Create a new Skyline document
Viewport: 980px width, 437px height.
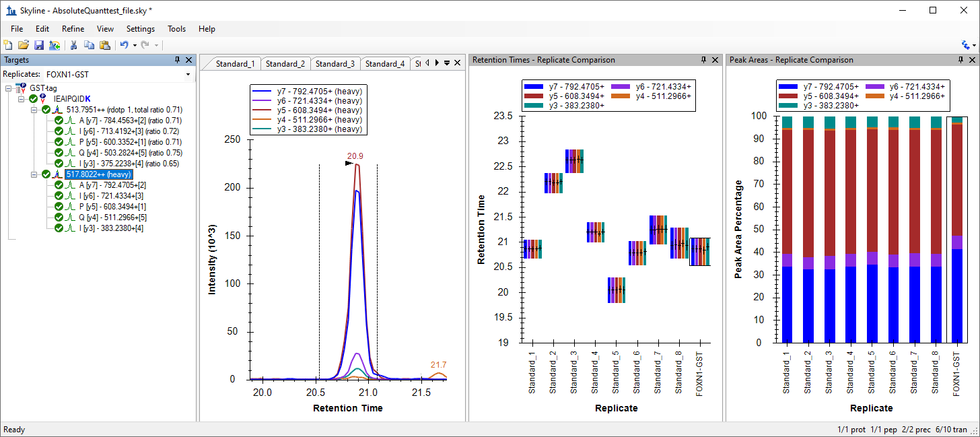point(8,45)
